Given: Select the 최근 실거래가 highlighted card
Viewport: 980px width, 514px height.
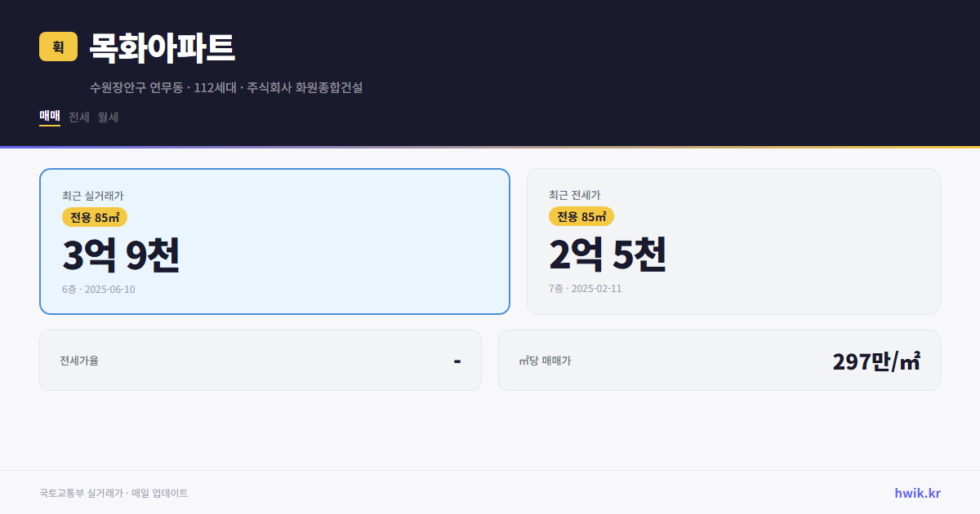Looking at the screenshot, I should click(274, 241).
